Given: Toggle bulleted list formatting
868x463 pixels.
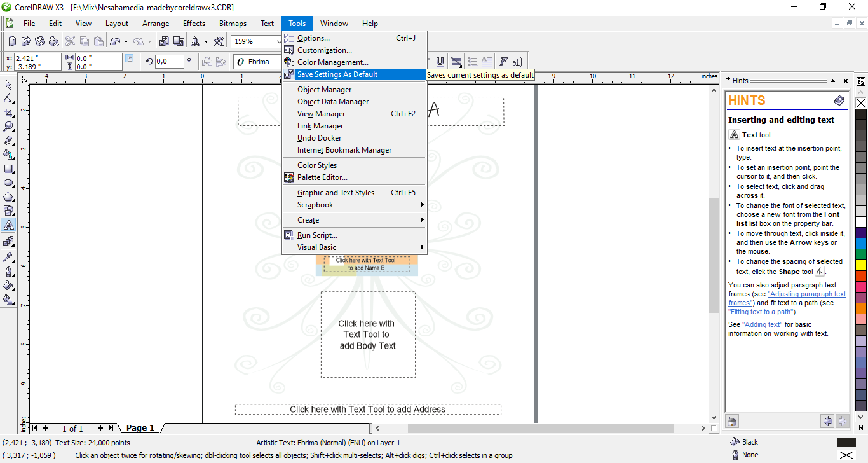Looking at the screenshot, I should pyautogui.click(x=473, y=62).
